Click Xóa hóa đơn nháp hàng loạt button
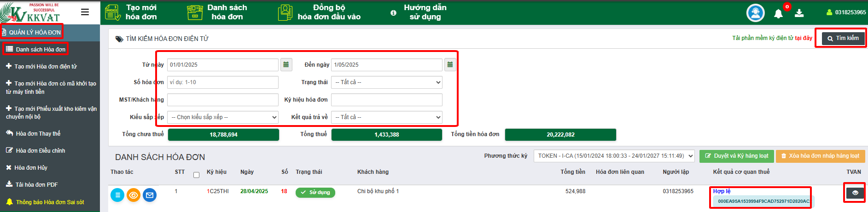The height and width of the screenshot is (212, 868). pos(821,156)
